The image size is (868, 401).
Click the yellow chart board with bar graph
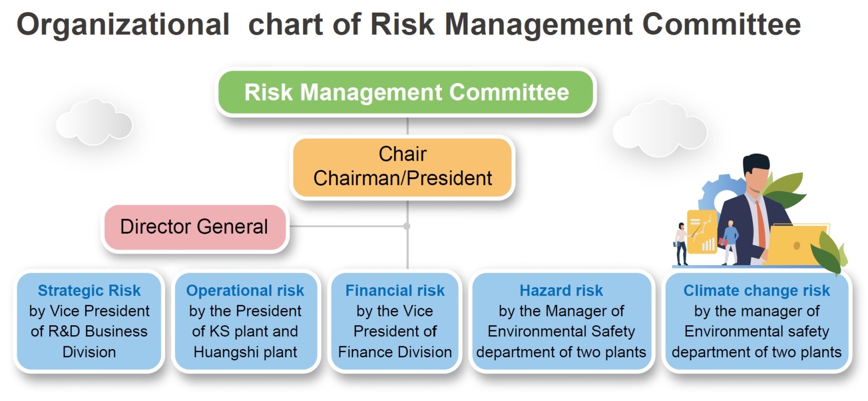click(702, 232)
